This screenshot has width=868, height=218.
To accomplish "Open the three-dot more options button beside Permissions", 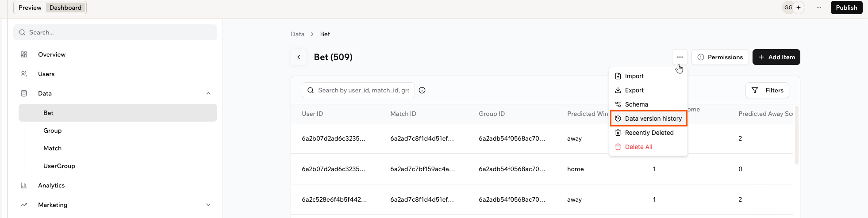I will point(680,57).
